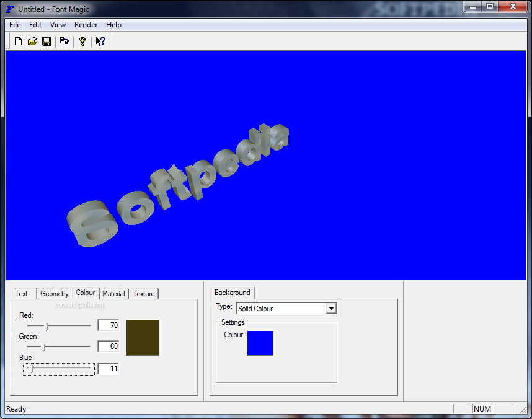Screen dimensions: 532x419
Task: Maximize the Font Magic window
Action: 490,6
